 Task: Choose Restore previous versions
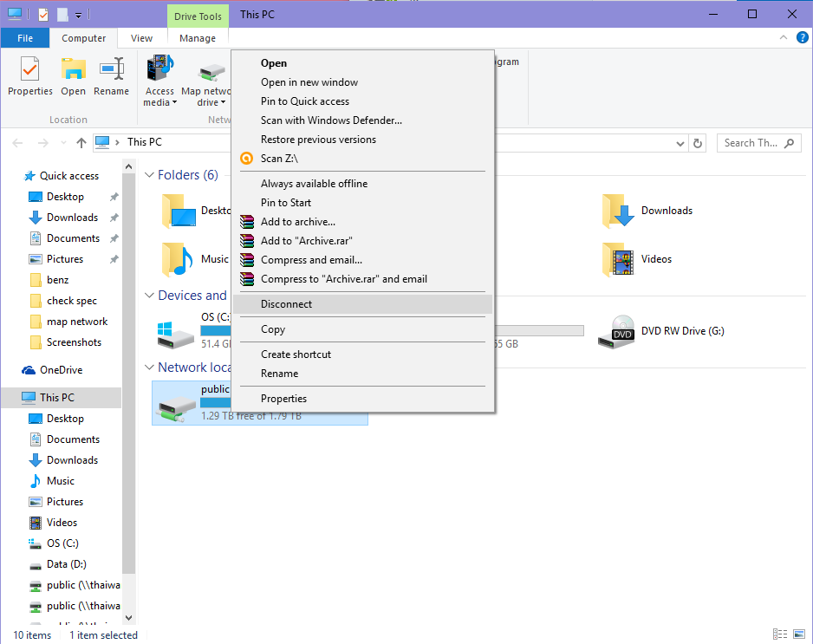[x=362, y=140]
